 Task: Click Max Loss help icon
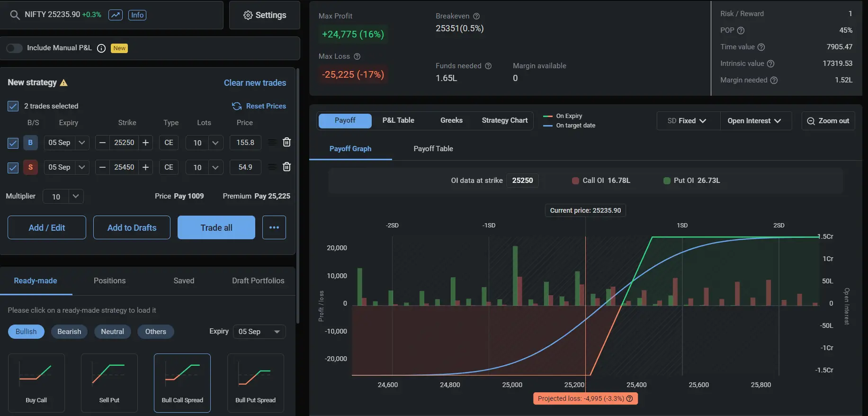pos(357,56)
